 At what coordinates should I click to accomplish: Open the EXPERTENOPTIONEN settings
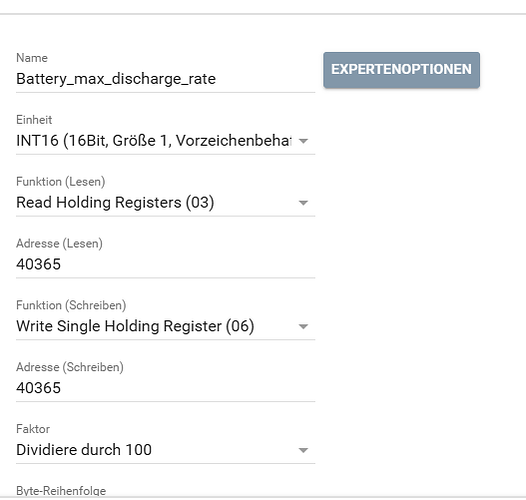click(x=401, y=70)
